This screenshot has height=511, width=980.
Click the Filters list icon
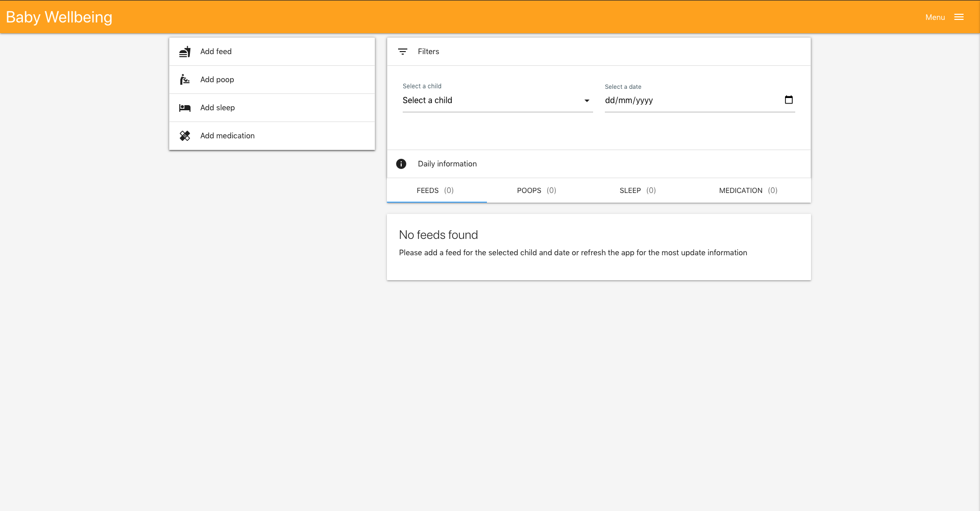(x=403, y=52)
